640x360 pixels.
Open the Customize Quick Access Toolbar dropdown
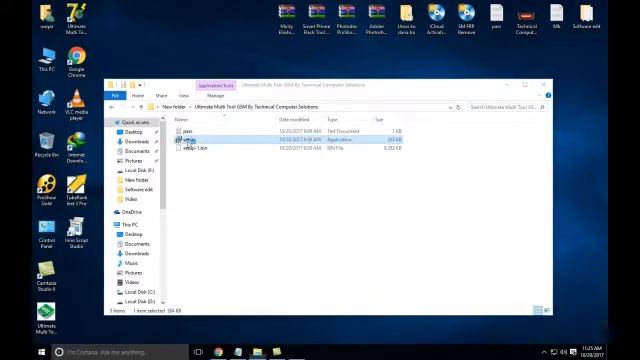(x=140, y=85)
